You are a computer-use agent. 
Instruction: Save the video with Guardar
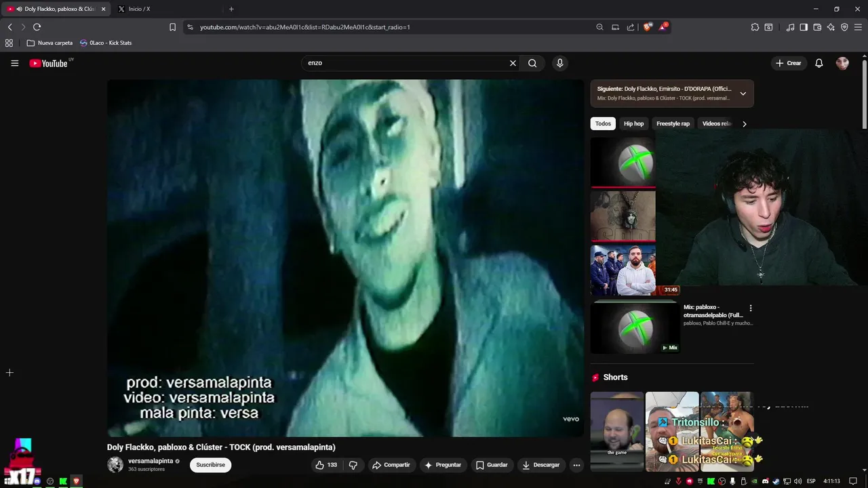click(x=492, y=465)
